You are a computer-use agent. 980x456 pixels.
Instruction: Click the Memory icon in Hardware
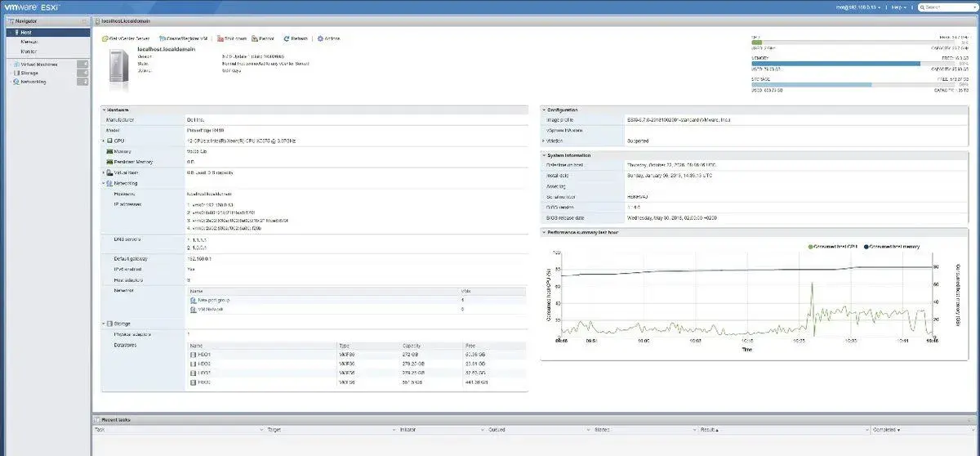(x=109, y=151)
